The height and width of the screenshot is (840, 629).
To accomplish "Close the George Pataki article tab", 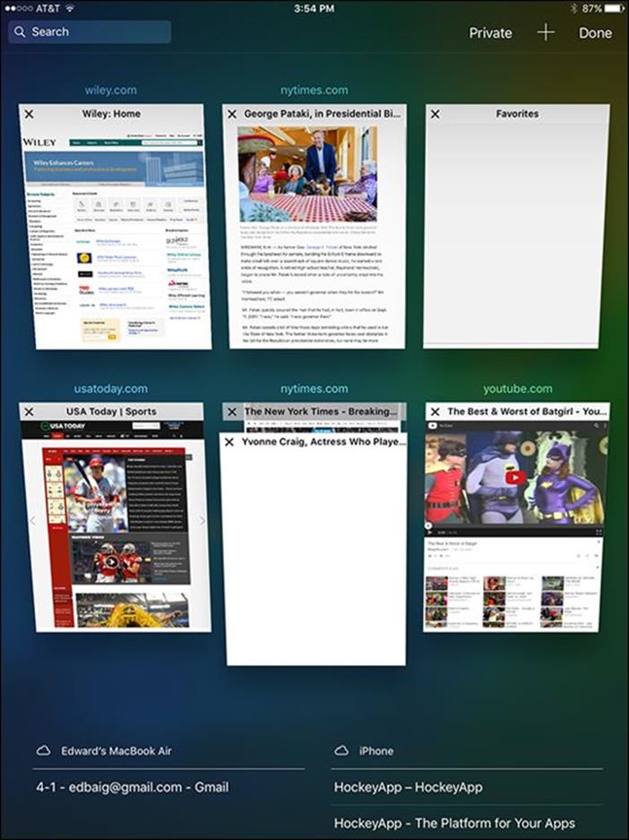I will (232, 114).
